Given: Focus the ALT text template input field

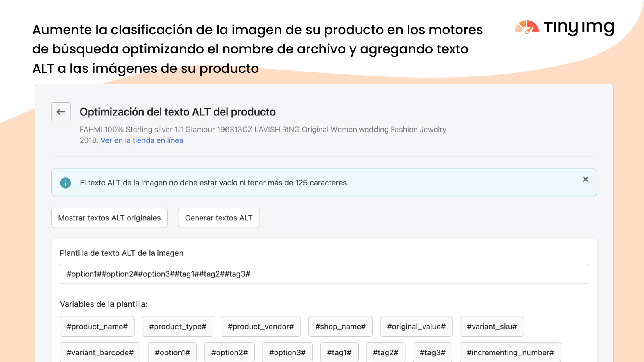Looking at the screenshot, I should pyautogui.click(x=324, y=274).
